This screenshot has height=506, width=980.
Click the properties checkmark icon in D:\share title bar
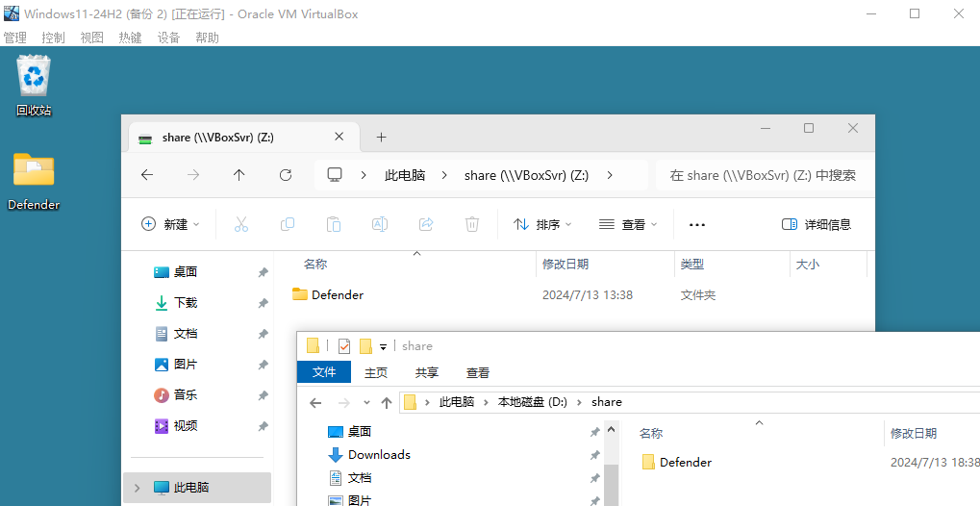[343, 346]
